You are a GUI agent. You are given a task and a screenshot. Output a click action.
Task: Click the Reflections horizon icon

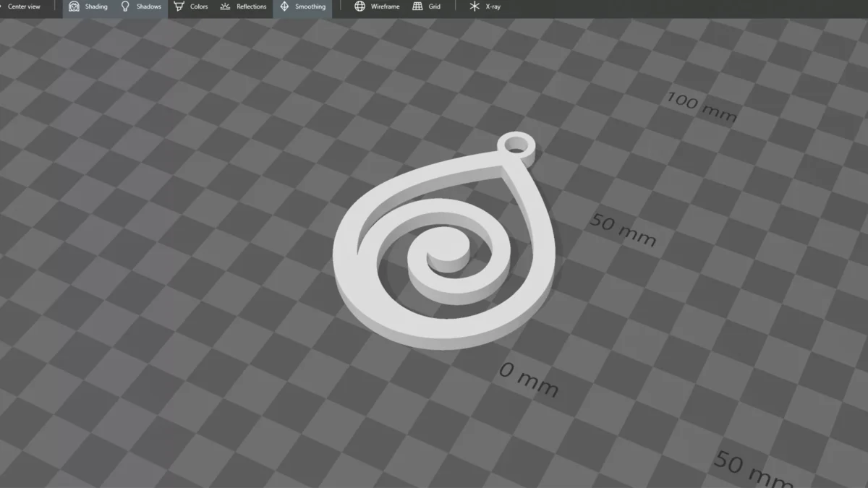coord(225,7)
